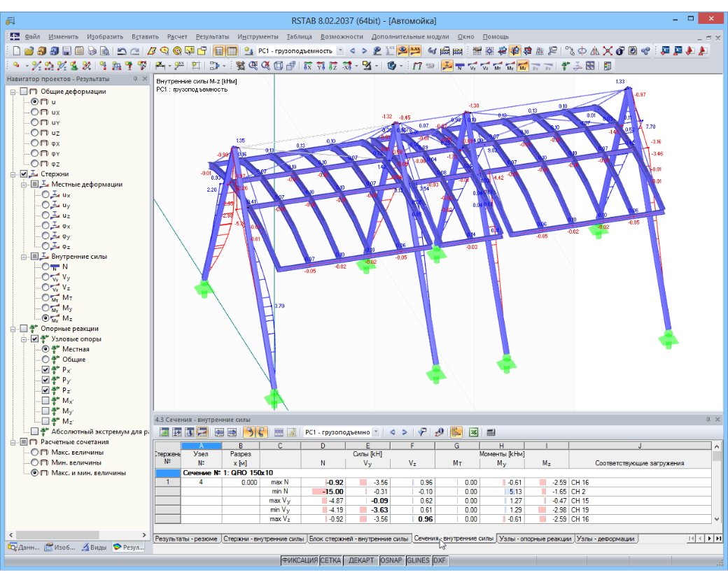The image size is (728, 582).
Task: Show previous load case with left arrow
Action: (x=352, y=50)
